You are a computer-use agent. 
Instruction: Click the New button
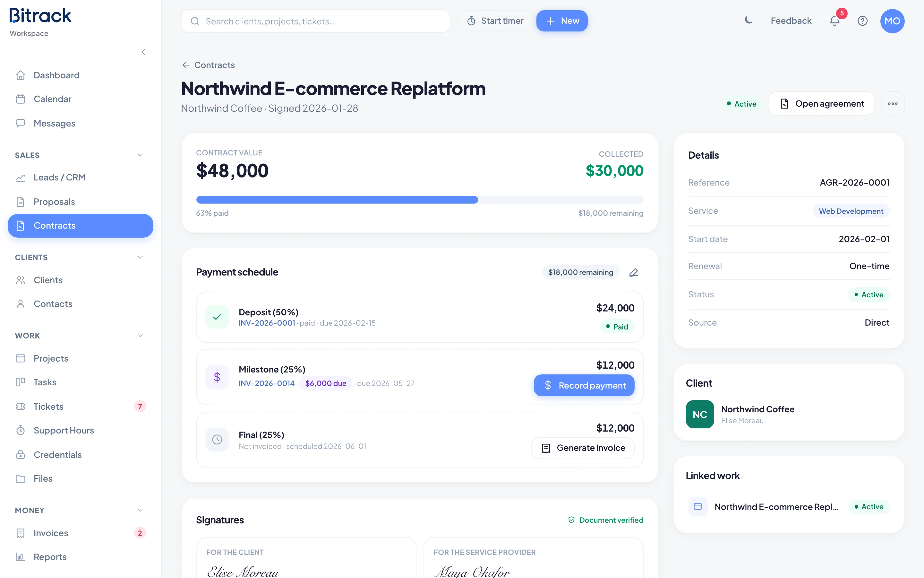562,21
